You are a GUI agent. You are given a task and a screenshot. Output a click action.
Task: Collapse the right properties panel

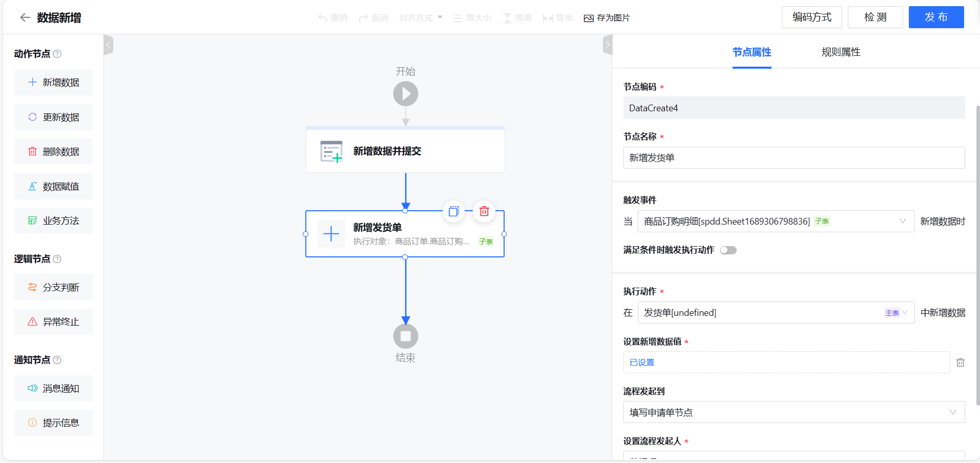click(608, 45)
